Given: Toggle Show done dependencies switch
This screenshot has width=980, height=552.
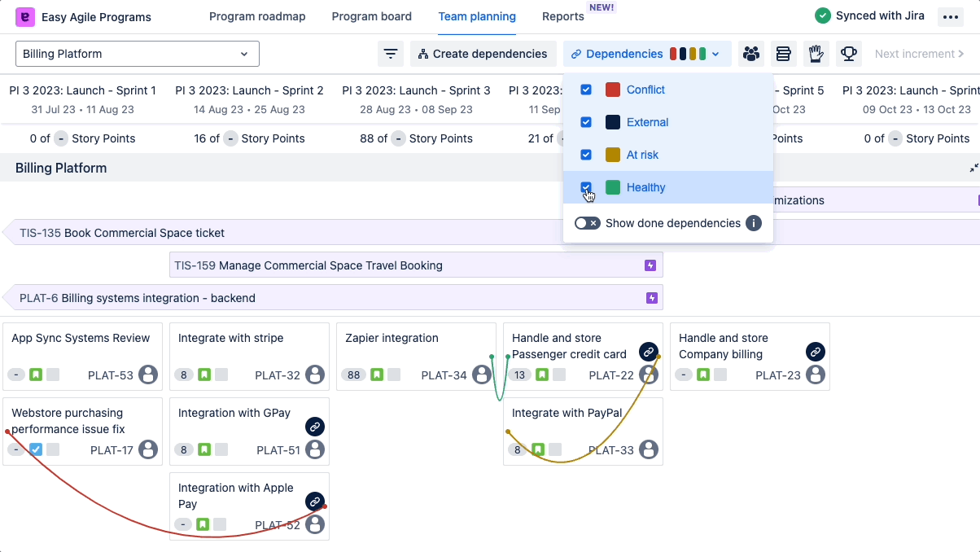Looking at the screenshot, I should coord(587,223).
